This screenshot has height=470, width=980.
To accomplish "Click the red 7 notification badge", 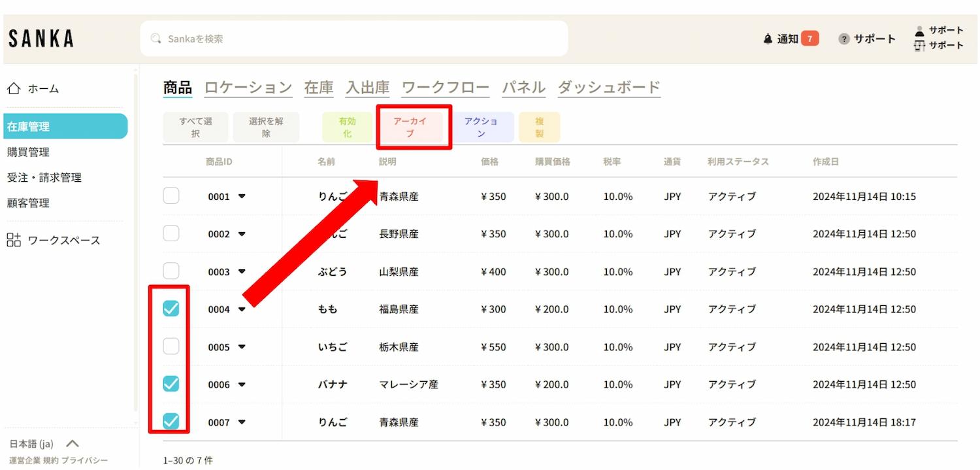I will coord(809,39).
